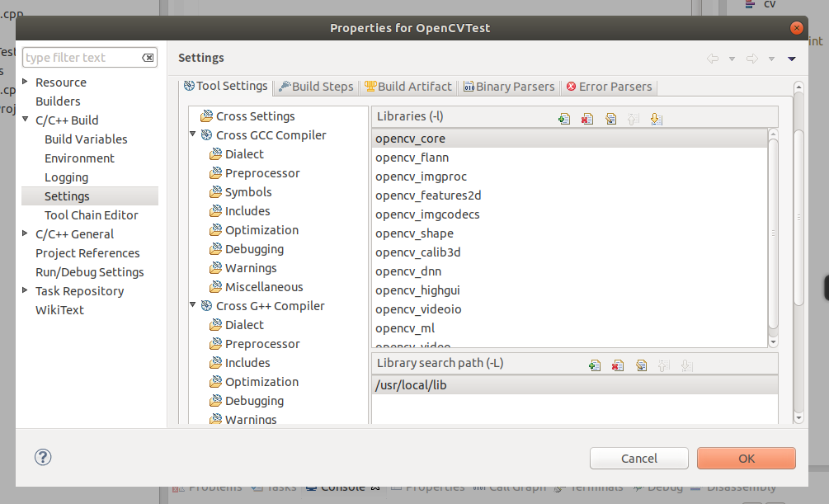Select Miscellaneous under Cross GCC Compiler
Screen dimensions: 829x504
tap(264, 287)
